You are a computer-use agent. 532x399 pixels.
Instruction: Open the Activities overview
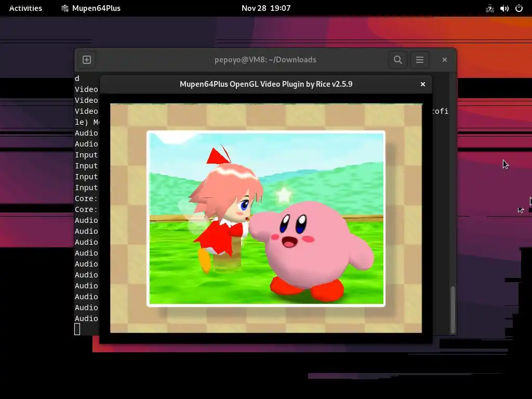pyautogui.click(x=25, y=8)
